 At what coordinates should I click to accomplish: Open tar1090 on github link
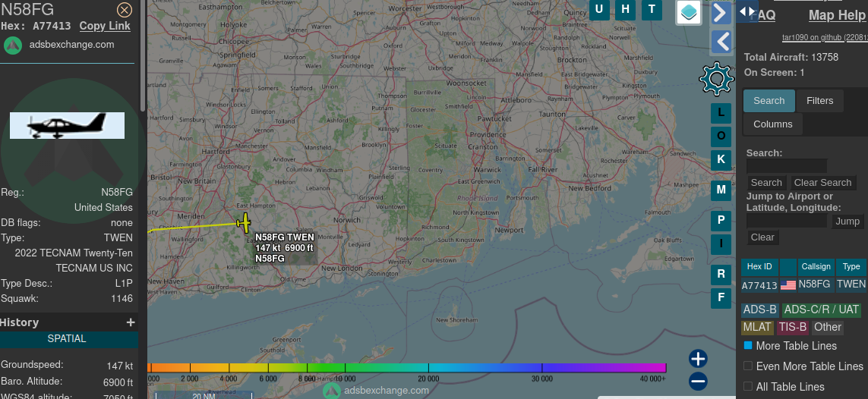[824, 38]
